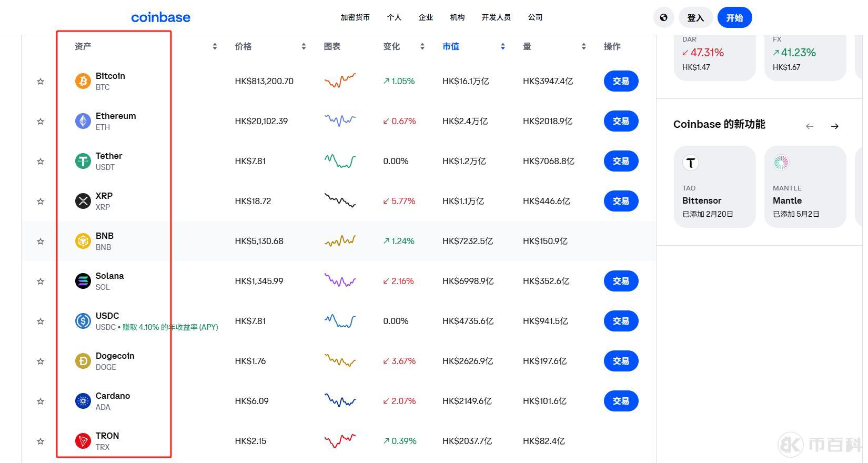This screenshot has height=463, width=868.
Task: Open the globe language selector
Action: (664, 17)
